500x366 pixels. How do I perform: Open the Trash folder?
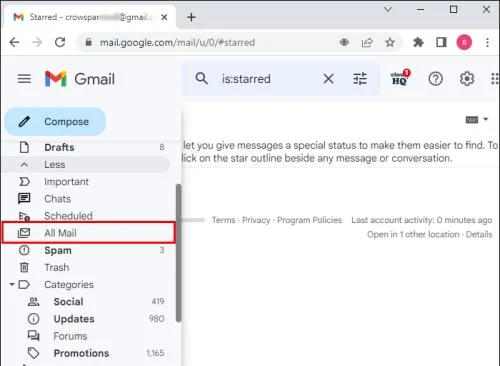[86, 267]
